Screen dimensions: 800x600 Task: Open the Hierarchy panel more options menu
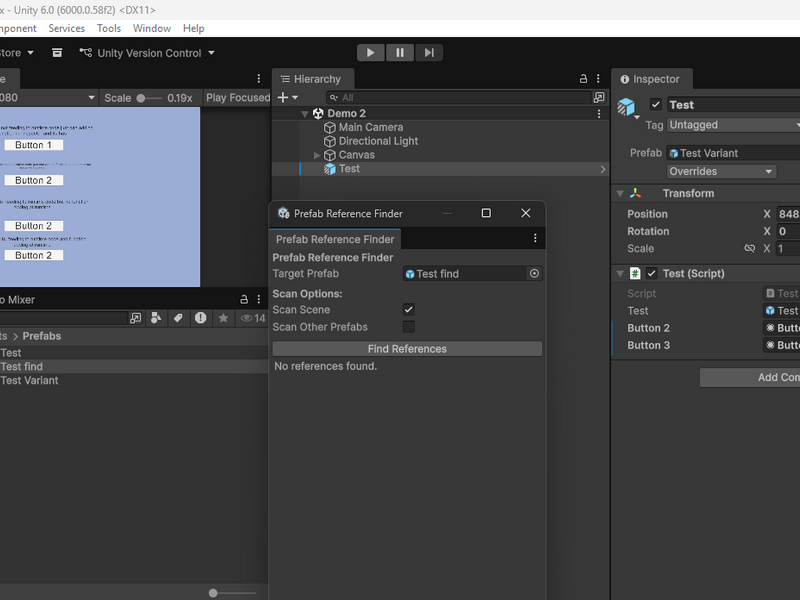tap(598, 79)
